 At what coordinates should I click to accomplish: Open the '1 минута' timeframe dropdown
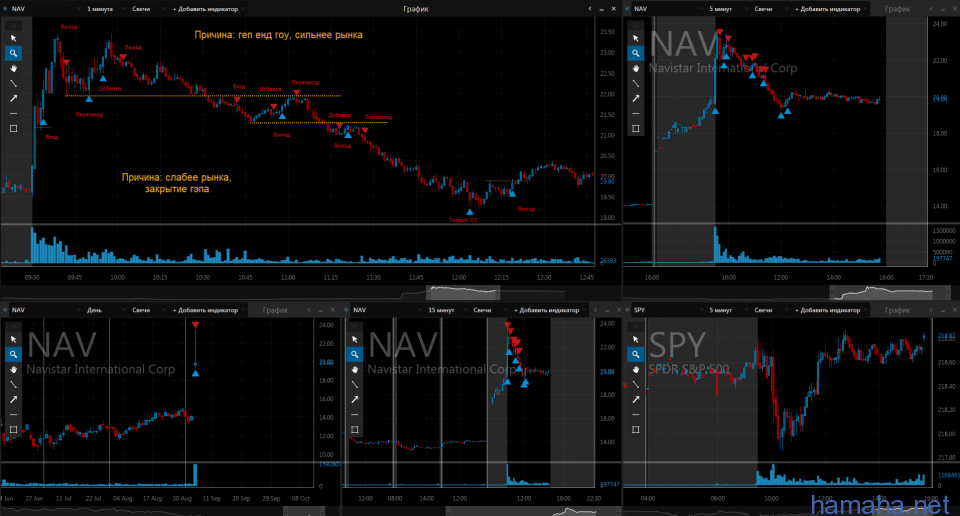point(102,8)
